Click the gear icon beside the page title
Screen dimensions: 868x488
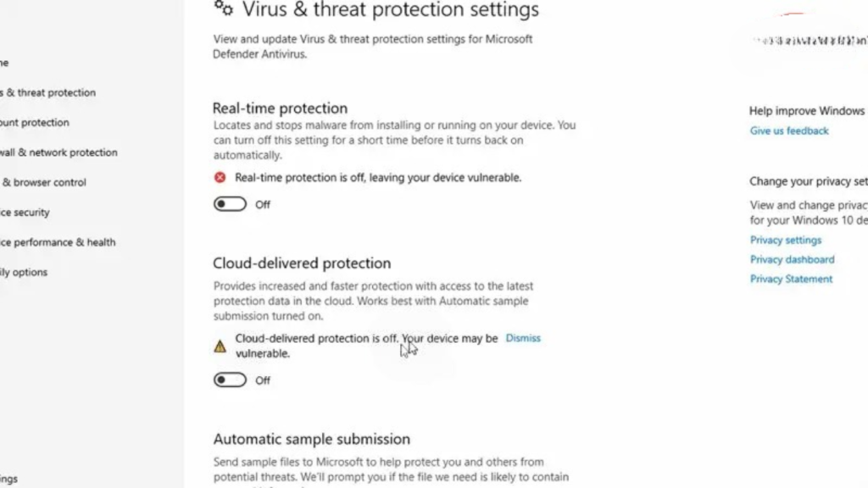coord(223,8)
